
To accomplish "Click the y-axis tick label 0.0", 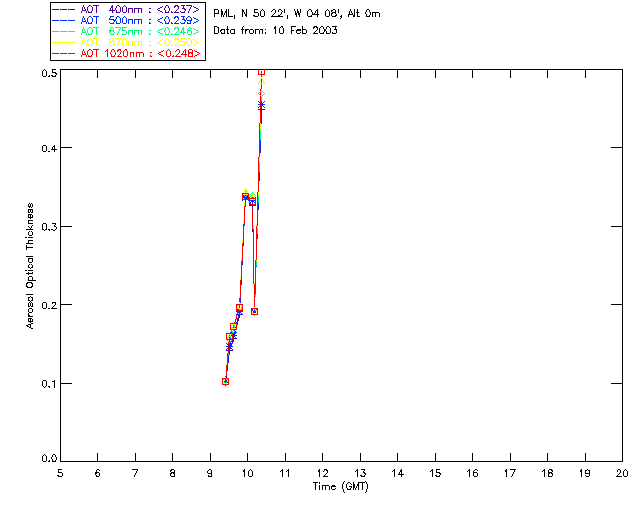I will coord(49,459).
